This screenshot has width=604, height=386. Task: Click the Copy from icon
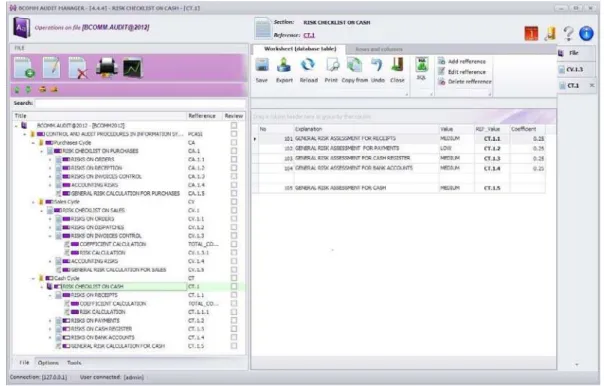pyautogui.click(x=354, y=65)
